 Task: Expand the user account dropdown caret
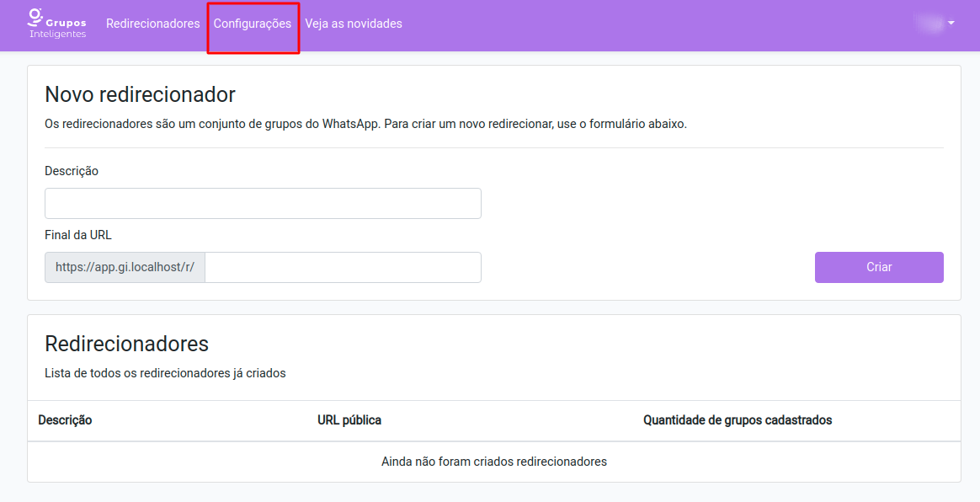pyautogui.click(x=951, y=24)
